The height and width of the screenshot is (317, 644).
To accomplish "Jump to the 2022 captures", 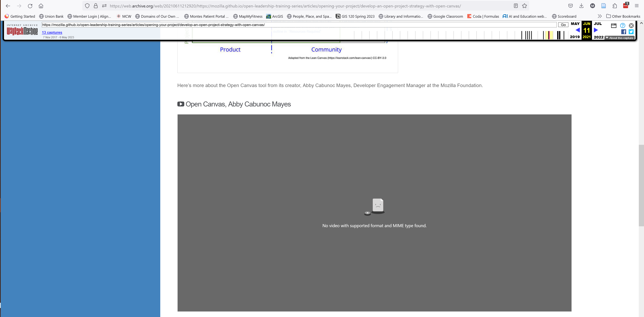I will click(x=599, y=37).
